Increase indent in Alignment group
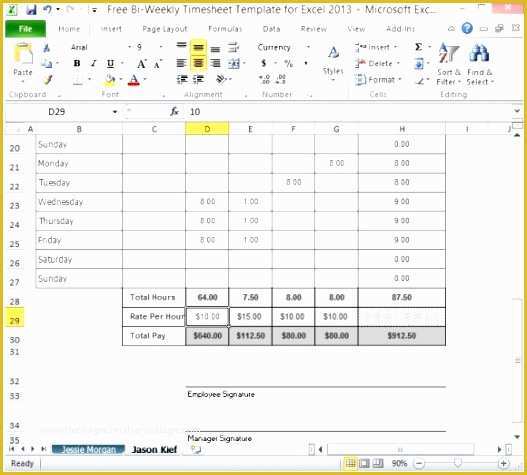The width and height of the screenshot is (527, 475). coord(198,79)
